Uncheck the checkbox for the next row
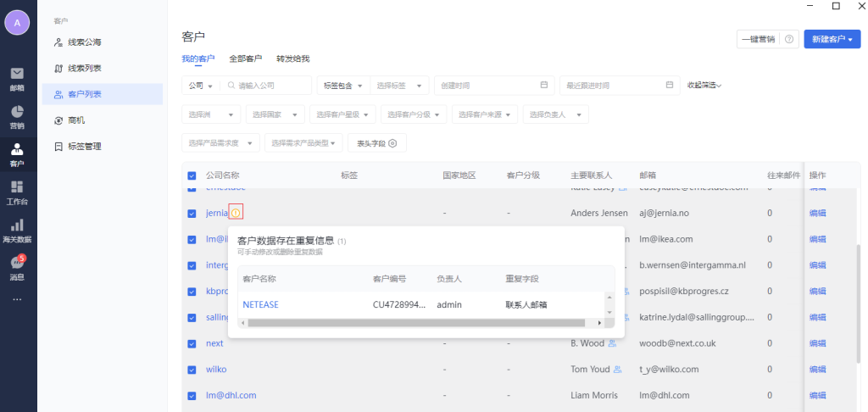868x412 pixels. click(x=192, y=343)
